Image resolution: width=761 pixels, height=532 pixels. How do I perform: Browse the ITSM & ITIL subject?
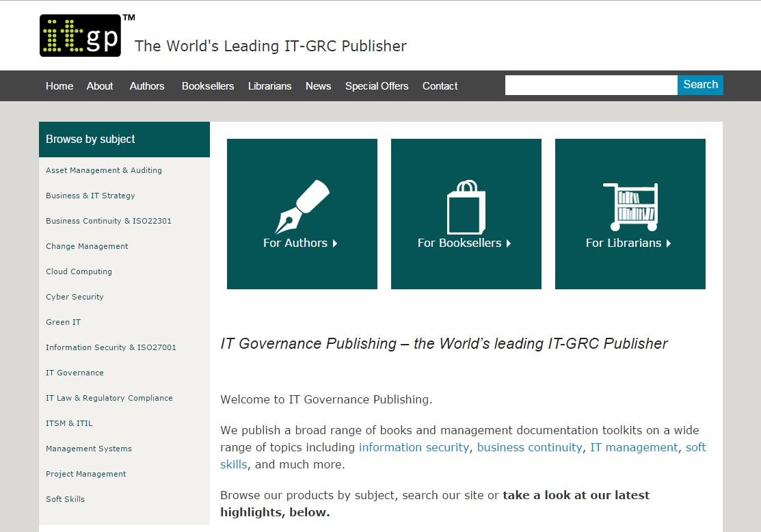69,423
